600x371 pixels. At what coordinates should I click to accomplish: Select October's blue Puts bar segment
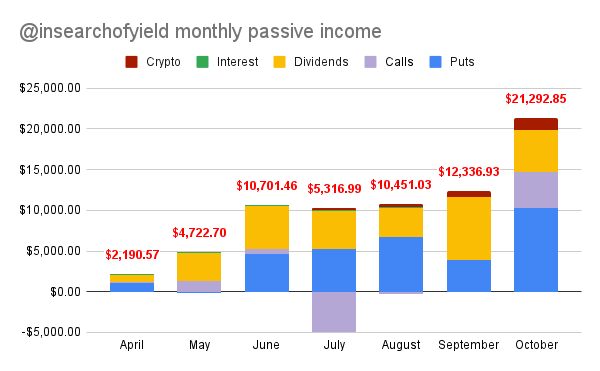click(536, 250)
